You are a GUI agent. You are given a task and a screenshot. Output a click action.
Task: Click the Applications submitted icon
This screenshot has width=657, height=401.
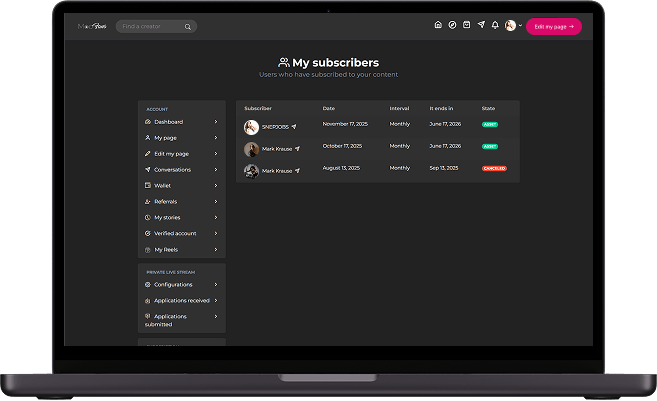click(x=147, y=316)
